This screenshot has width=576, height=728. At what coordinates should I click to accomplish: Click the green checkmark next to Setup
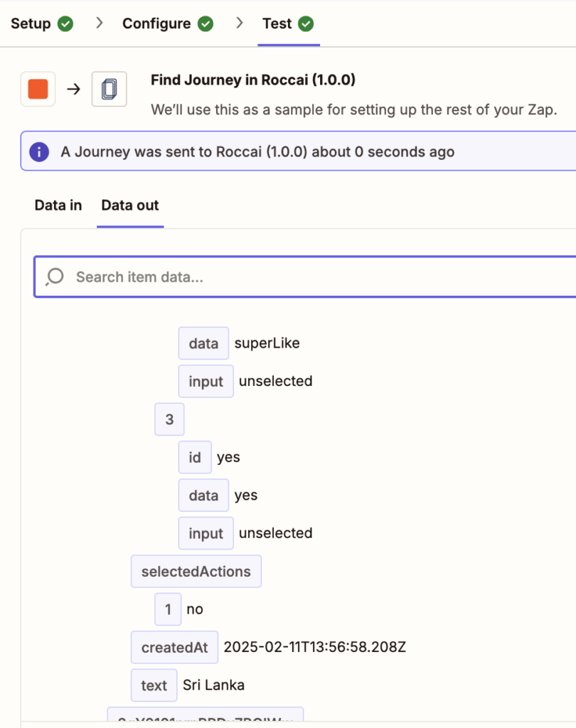coord(65,23)
